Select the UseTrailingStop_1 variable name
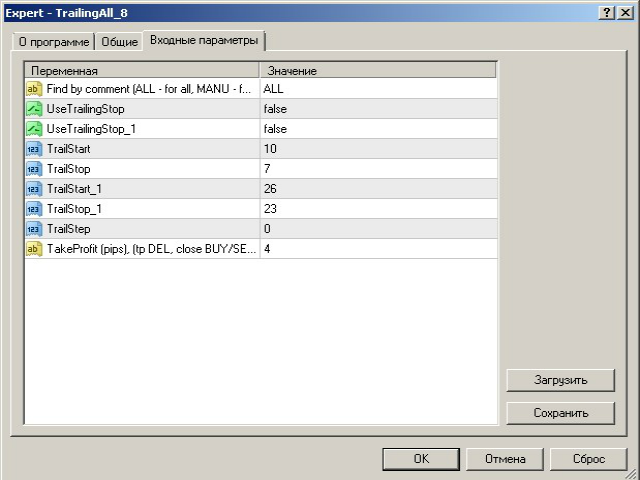Screen dimensions: 640x480 coord(91,129)
